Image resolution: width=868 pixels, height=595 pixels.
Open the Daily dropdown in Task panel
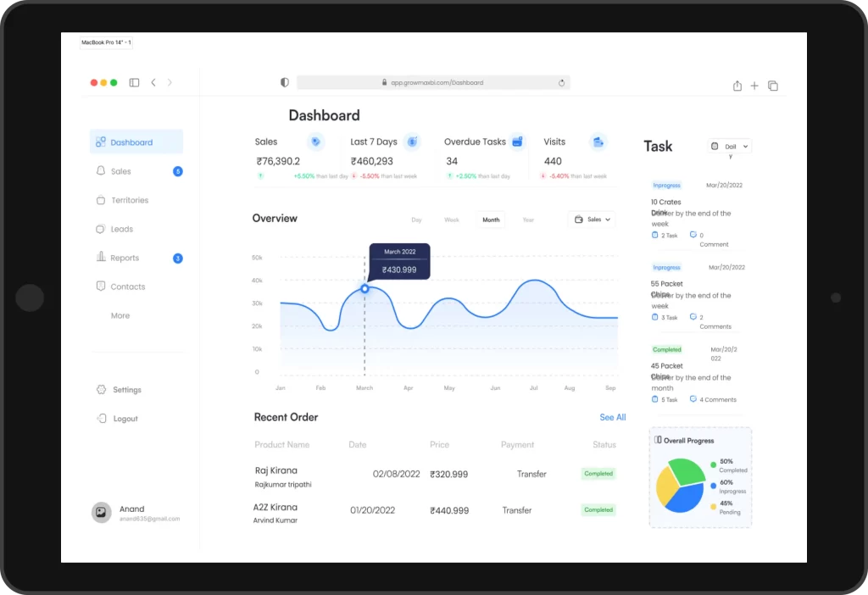pos(730,147)
